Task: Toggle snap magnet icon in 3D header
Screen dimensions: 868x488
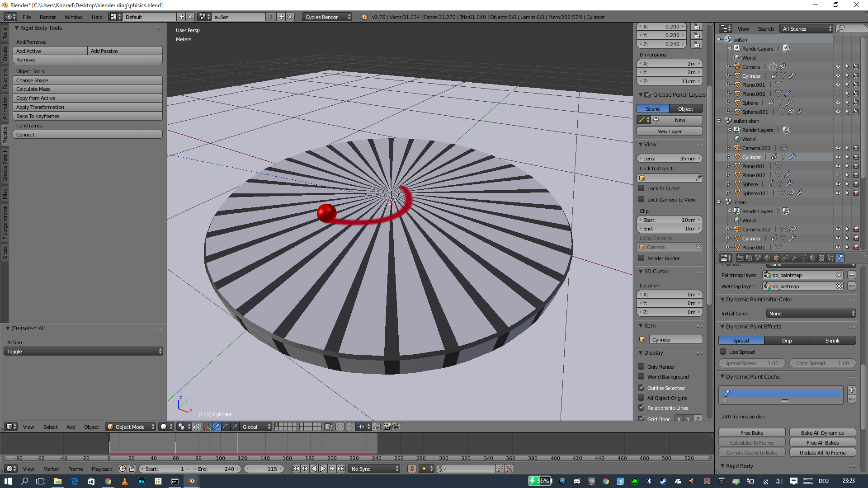Action: click(351, 427)
